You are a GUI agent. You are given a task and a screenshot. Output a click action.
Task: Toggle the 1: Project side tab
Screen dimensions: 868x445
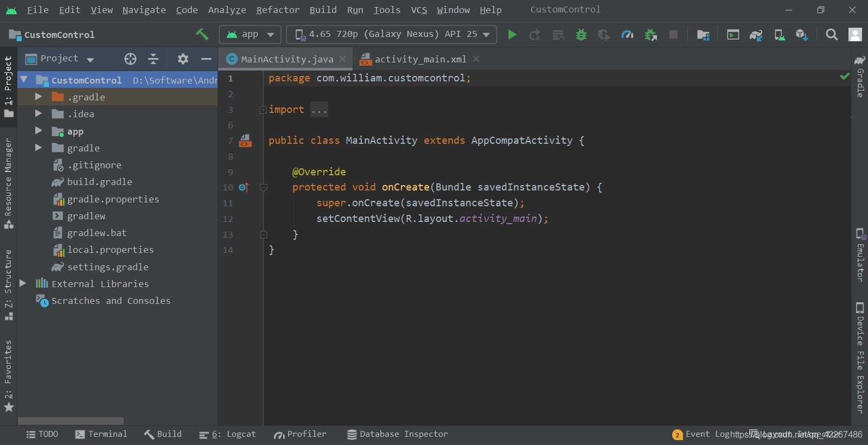point(8,87)
